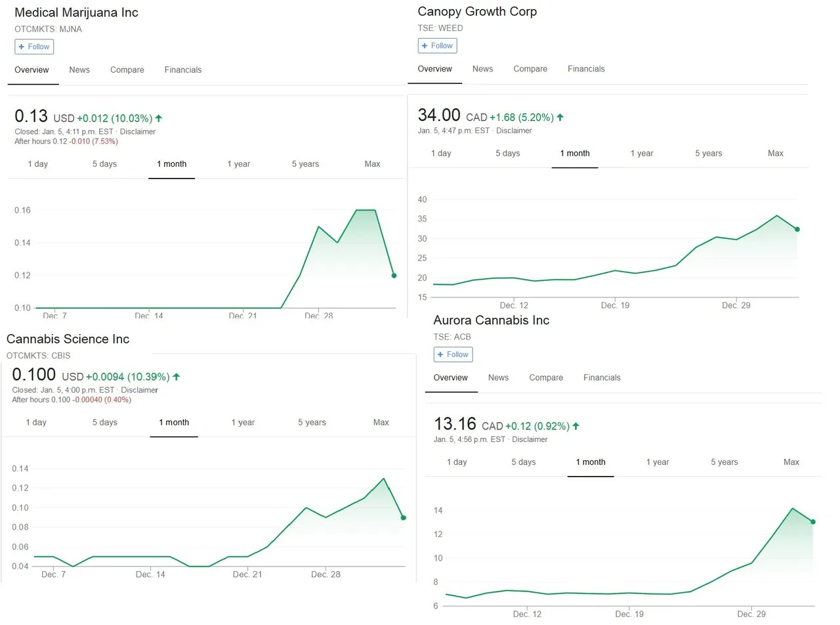Screen dimensions: 840x625
Task: Select 1 year range for Cannabis Science chart
Action: [x=243, y=422]
